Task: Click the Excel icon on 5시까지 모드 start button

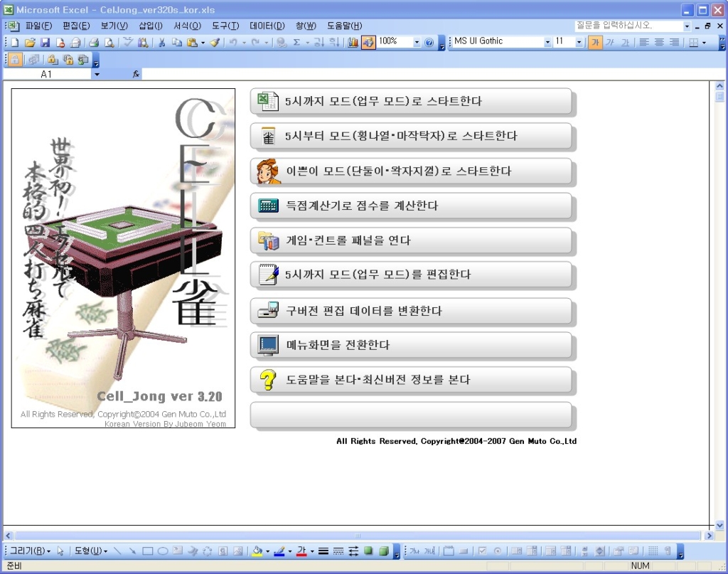Action: (268, 101)
